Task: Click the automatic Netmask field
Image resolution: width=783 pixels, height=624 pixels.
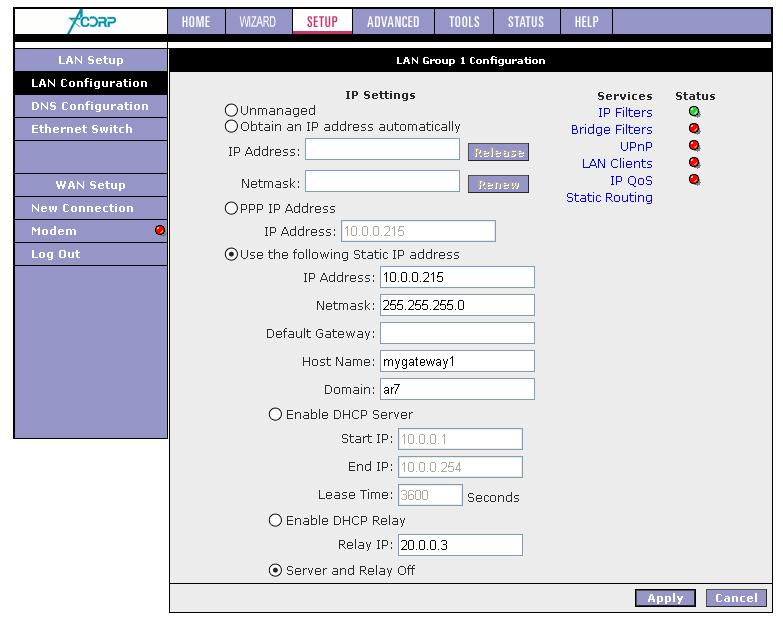Action: click(x=383, y=181)
